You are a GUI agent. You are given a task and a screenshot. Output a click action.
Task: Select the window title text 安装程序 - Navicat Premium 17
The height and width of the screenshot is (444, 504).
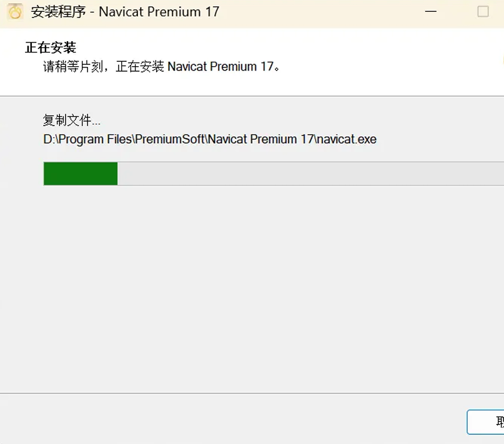125,12
